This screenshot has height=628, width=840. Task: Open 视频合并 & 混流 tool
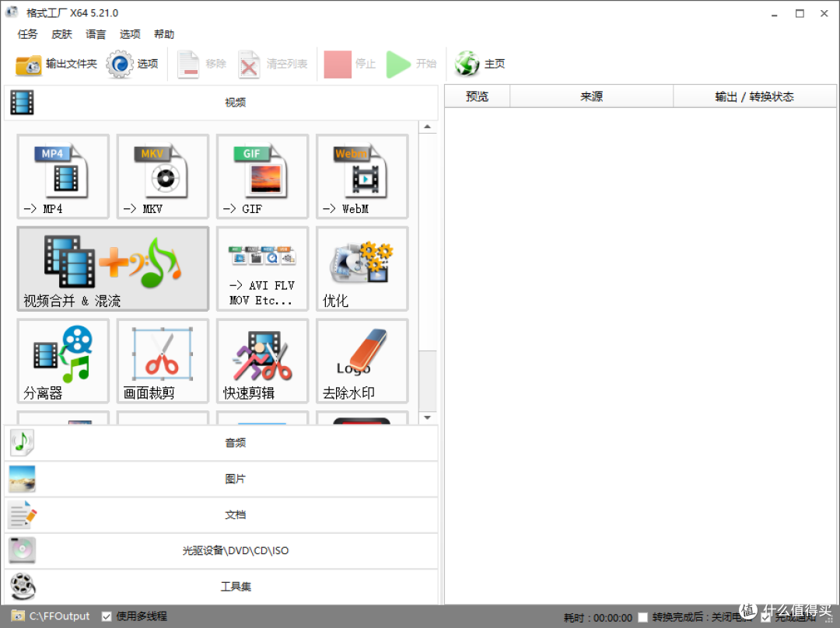click(x=113, y=269)
